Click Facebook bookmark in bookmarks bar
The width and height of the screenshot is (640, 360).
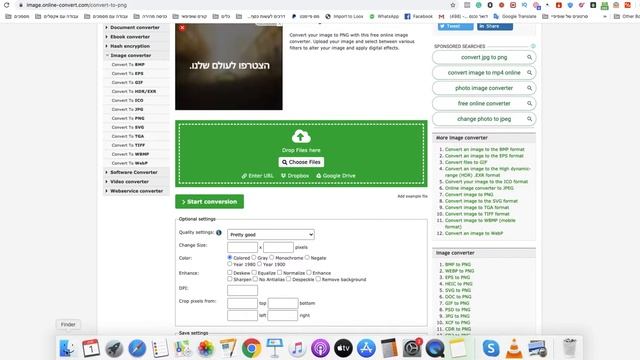pyautogui.click(x=418, y=16)
